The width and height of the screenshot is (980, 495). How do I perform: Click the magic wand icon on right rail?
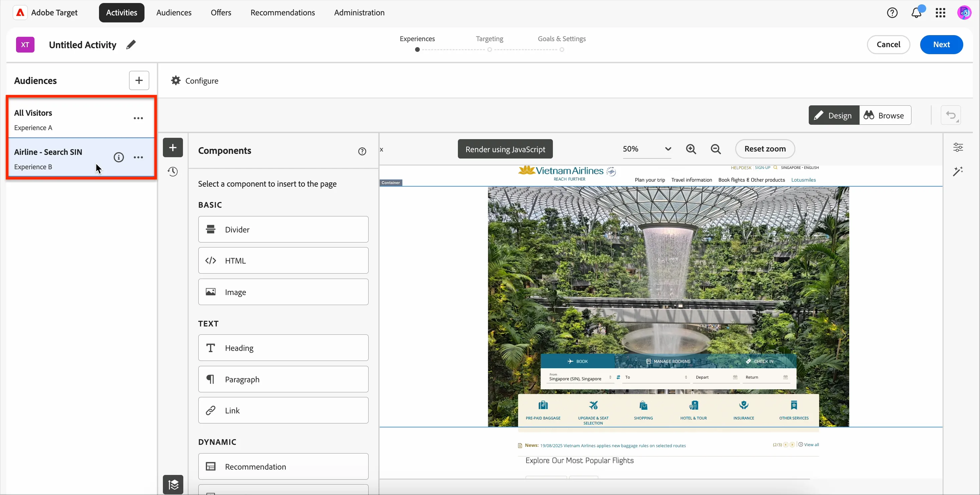(958, 171)
